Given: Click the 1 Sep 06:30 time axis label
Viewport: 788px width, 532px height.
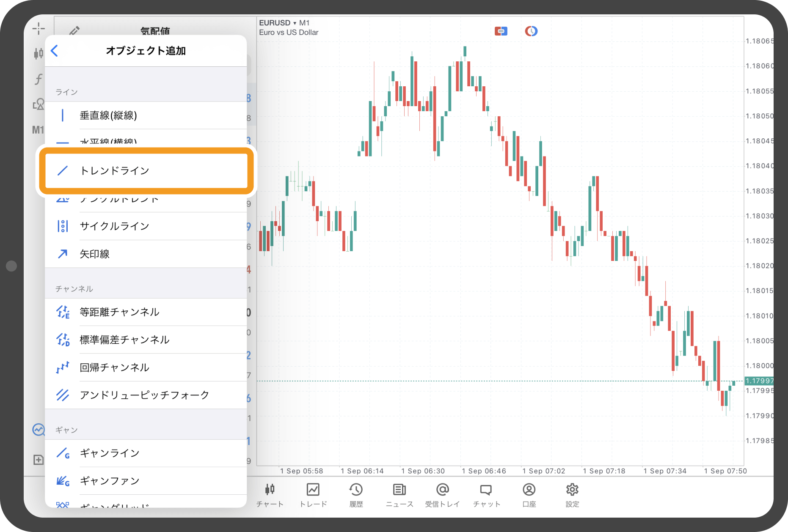Looking at the screenshot, I should [x=423, y=471].
